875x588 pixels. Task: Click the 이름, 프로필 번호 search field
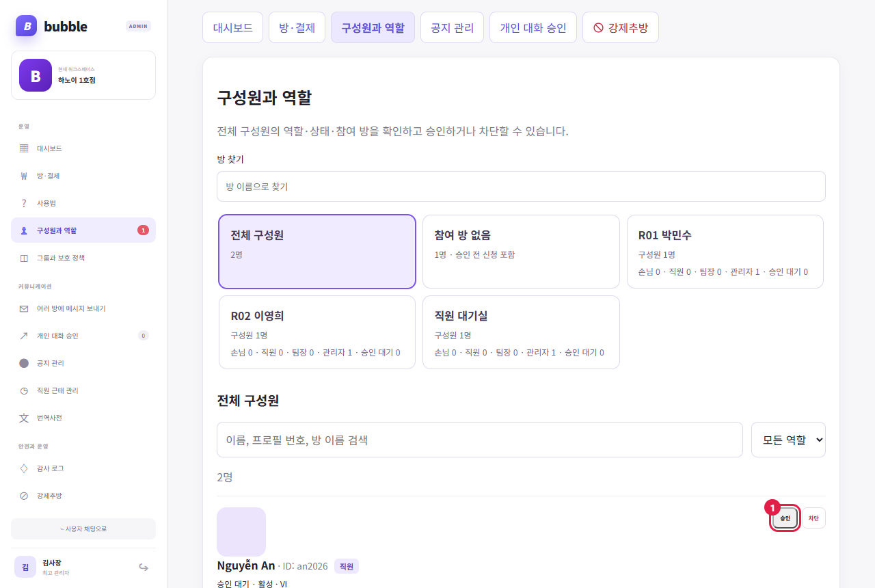[480, 440]
